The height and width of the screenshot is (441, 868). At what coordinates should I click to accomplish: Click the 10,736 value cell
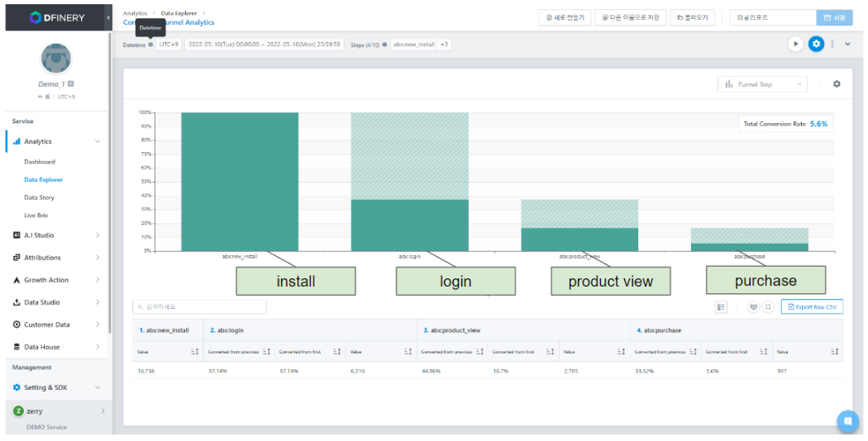click(145, 372)
